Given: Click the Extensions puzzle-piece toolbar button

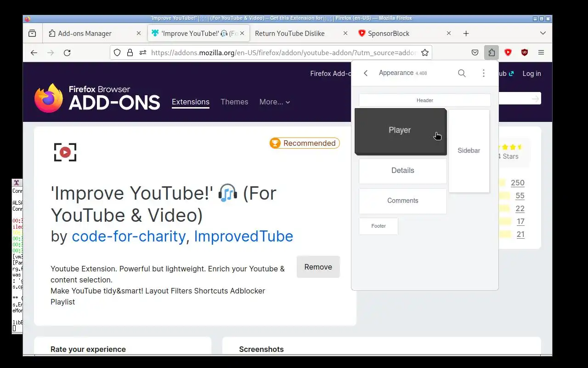Looking at the screenshot, I should pyautogui.click(x=492, y=52).
